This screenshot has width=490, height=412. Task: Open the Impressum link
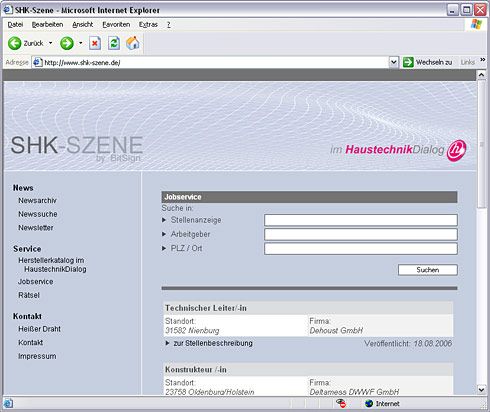pos(37,356)
